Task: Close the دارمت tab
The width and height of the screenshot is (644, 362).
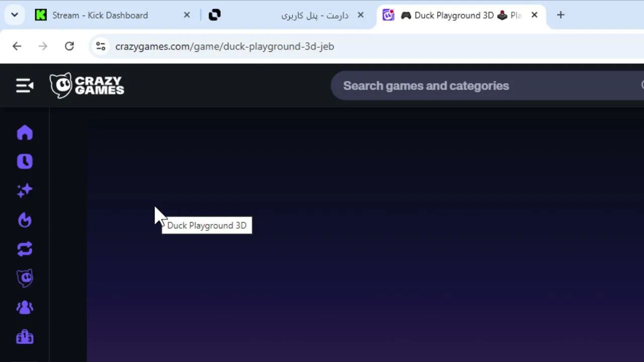Action: 360,15
